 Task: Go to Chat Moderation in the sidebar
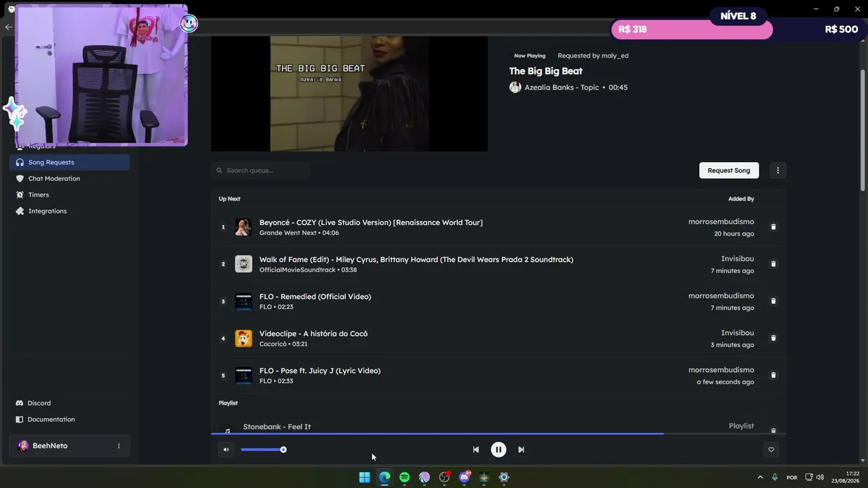pos(69,178)
